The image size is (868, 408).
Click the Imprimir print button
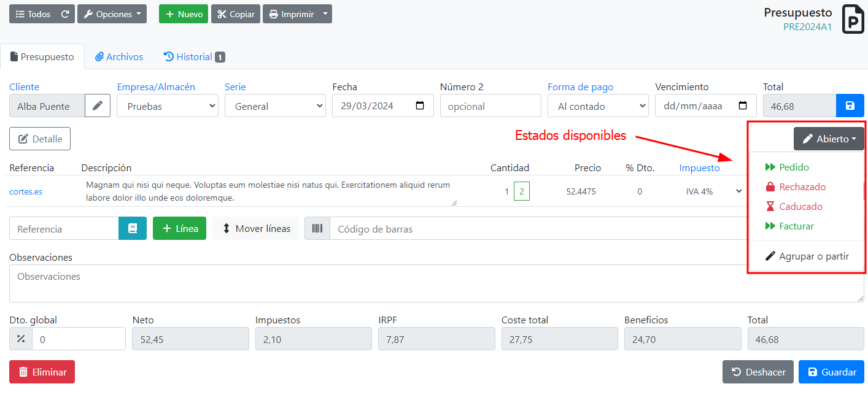[291, 14]
